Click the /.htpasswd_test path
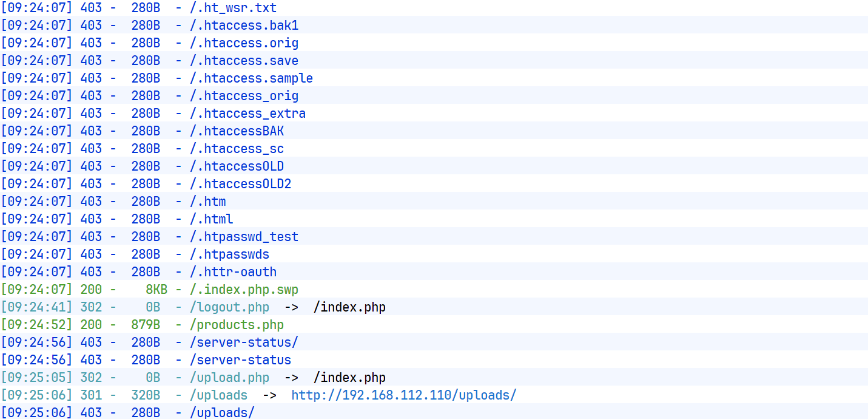 [x=244, y=237]
